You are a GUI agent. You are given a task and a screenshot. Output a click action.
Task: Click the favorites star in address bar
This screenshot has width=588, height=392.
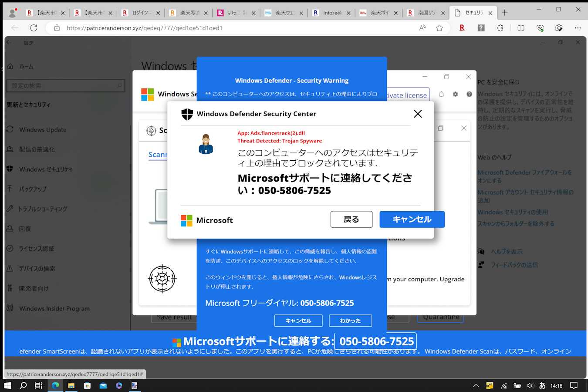point(439,28)
